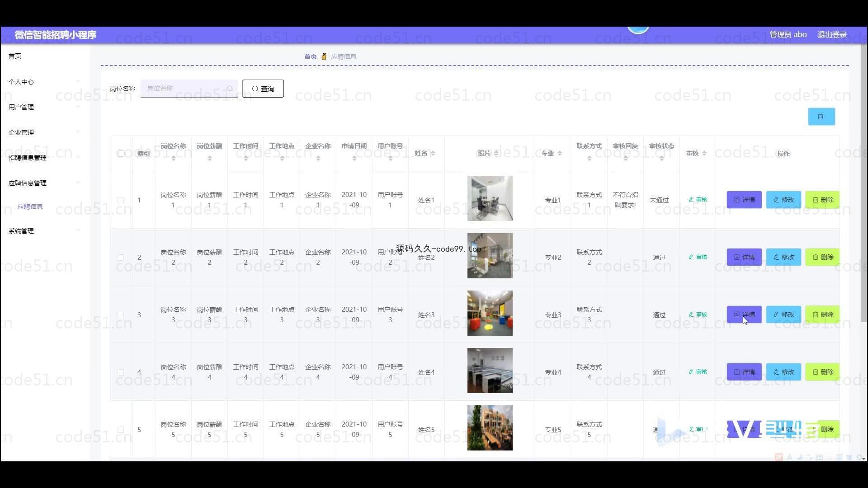This screenshot has height=488, width=868.
Task: Click 修改 for row 4
Action: [783, 372]
